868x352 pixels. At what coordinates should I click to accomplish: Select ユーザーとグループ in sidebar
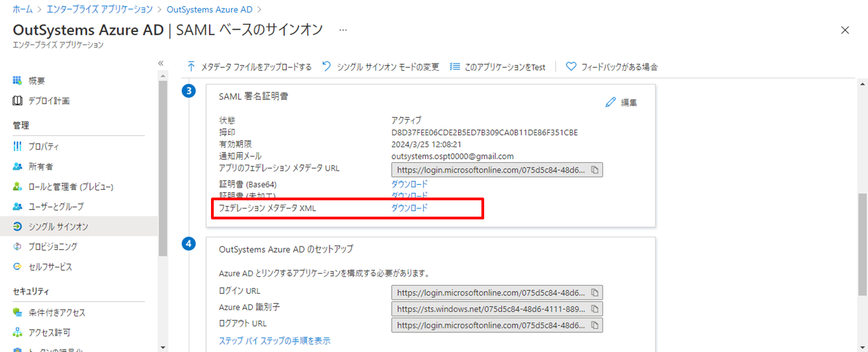(x=56, y=206)
